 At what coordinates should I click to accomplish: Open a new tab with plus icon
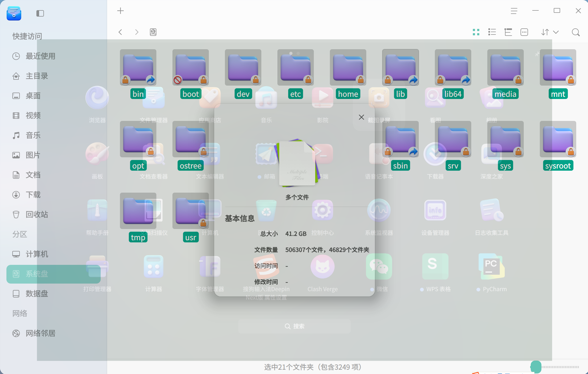tap(120, 11)
